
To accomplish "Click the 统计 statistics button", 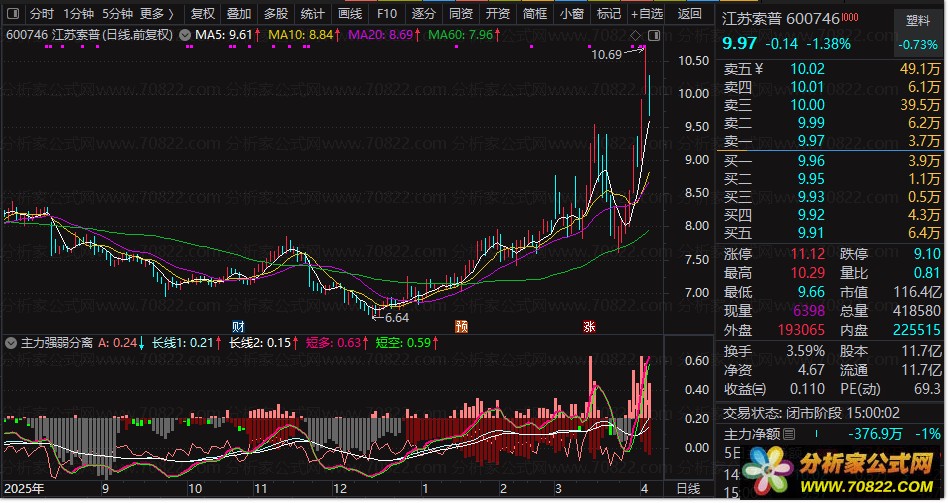I will pos(313,13).
